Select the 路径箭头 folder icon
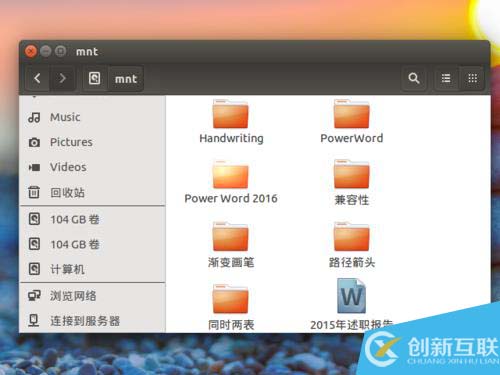Screen dimensions: 500x375 click(x=351, y=236)
